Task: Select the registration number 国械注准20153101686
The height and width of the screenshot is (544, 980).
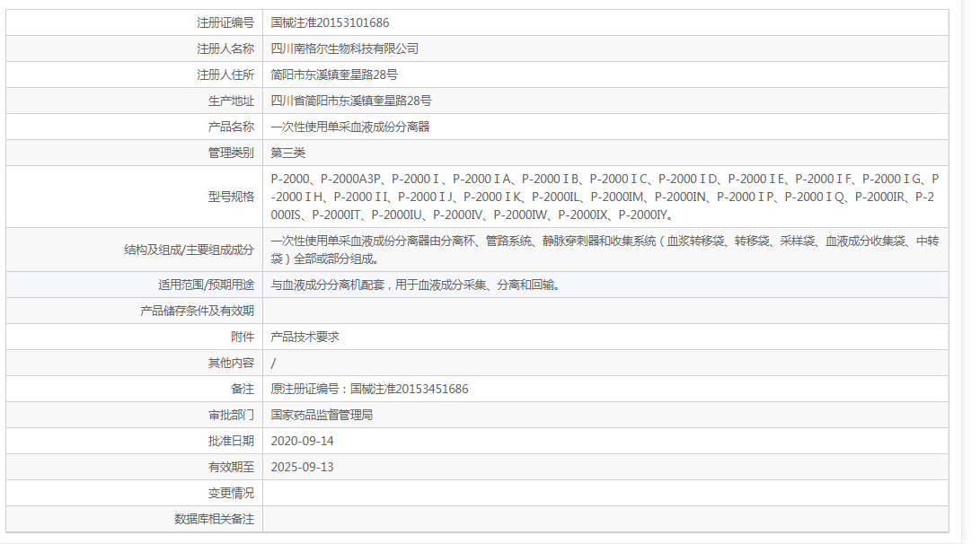Action: click(x=335, y=22)
